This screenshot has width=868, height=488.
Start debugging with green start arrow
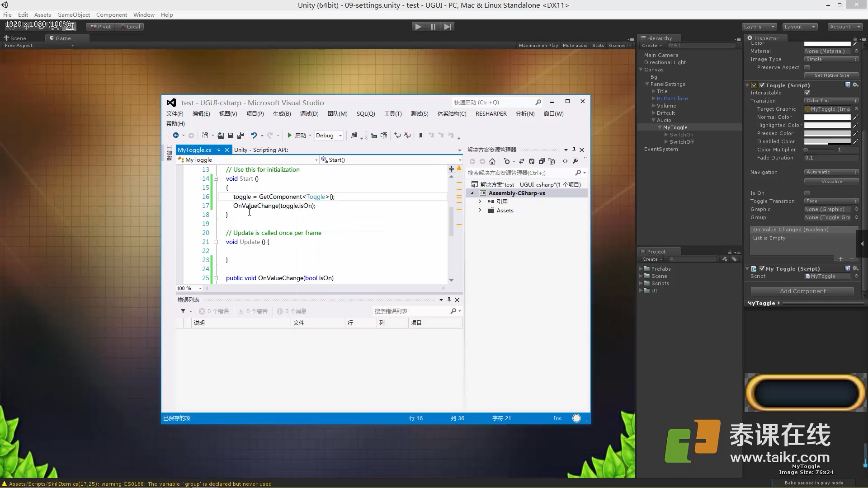coord(289,135)
